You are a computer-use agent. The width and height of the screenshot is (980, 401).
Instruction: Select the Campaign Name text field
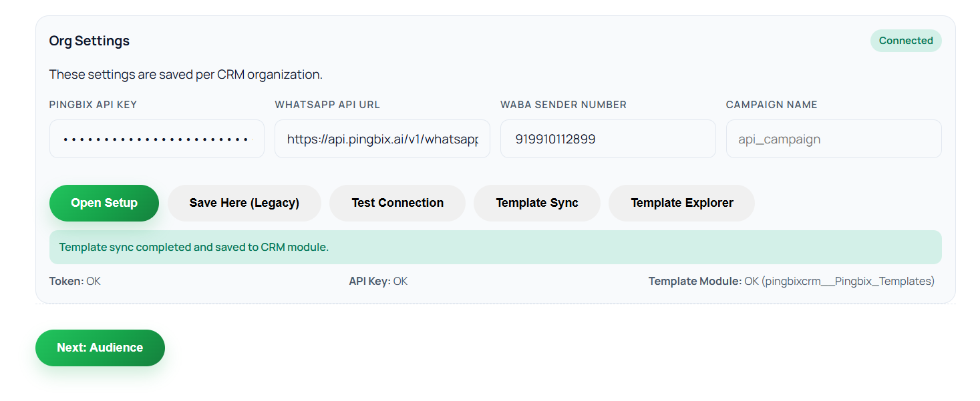(833, 139)
